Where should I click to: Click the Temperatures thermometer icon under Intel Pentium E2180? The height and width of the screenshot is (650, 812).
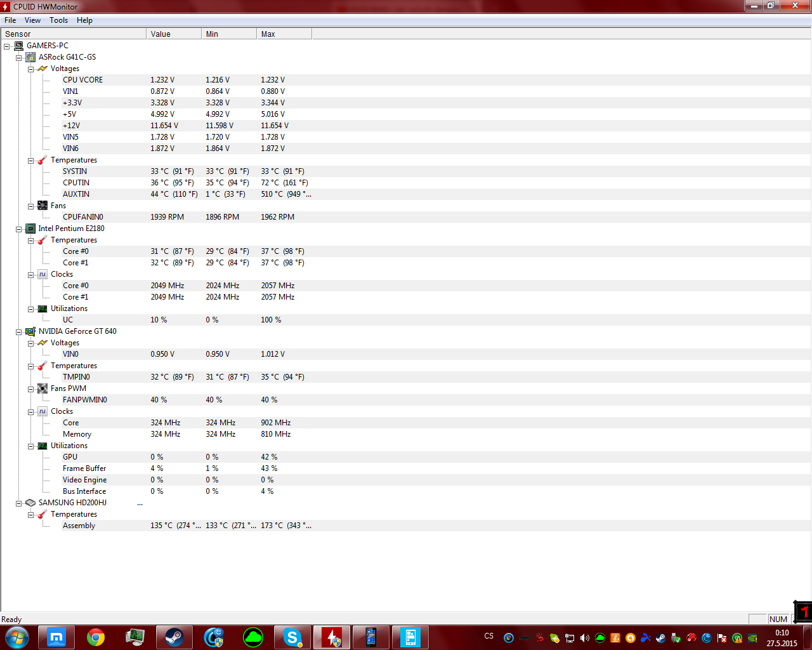point(43,240)
